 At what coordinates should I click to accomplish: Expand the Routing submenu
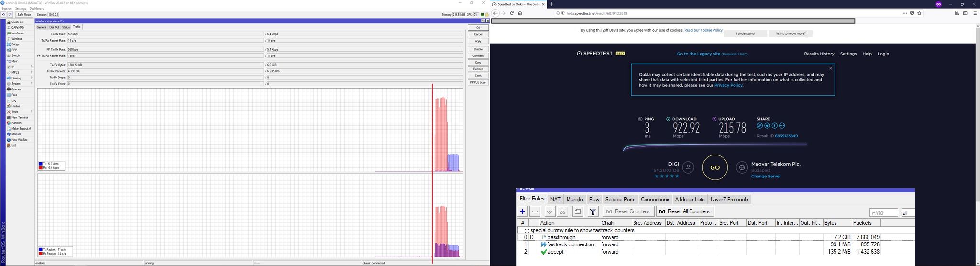19,78
